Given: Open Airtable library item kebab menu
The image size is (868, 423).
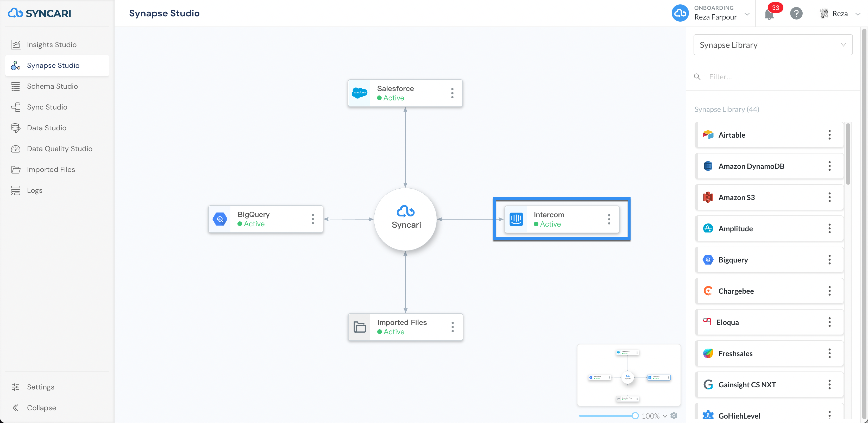Looking at the screenshot, I should click(x=829, y=135).
